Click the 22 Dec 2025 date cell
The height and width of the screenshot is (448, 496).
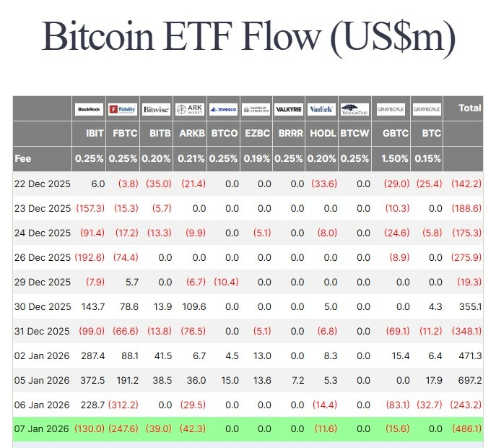(43, 184)
